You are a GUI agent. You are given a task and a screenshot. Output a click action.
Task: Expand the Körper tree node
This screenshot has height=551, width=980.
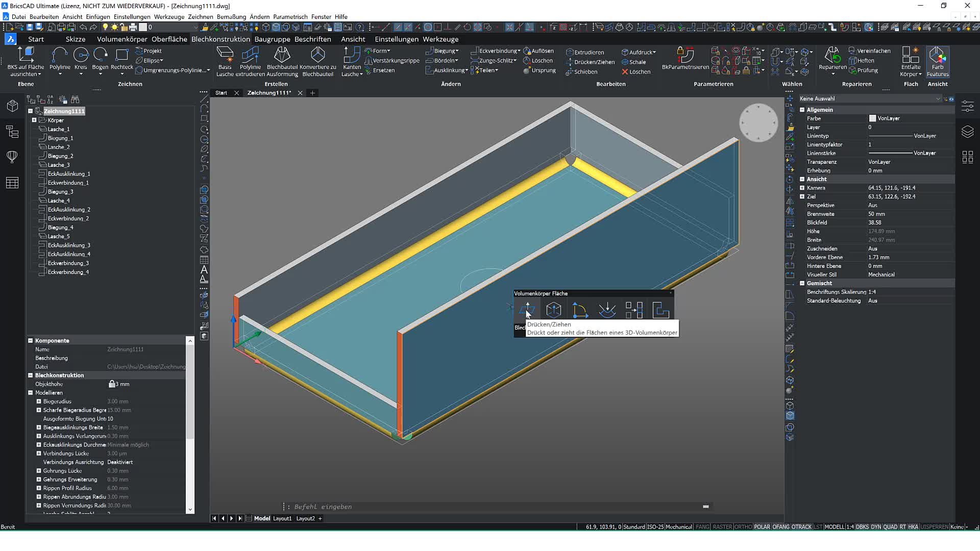click(x=34, y=120)
